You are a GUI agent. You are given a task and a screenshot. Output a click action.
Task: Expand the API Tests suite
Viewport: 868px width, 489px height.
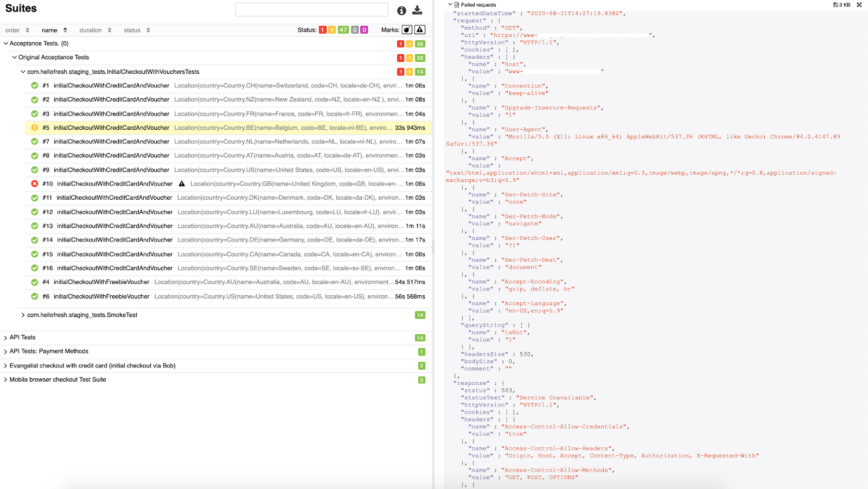click(6, 338)
